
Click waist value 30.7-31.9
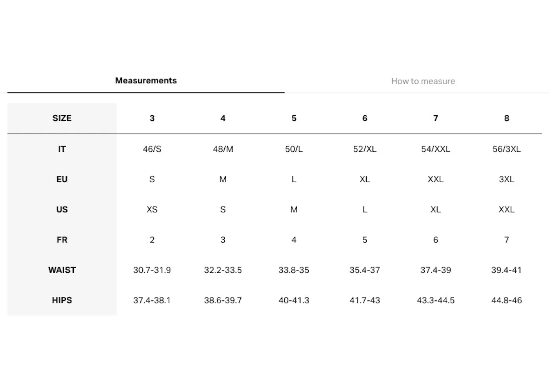click(x=152, y=270)
